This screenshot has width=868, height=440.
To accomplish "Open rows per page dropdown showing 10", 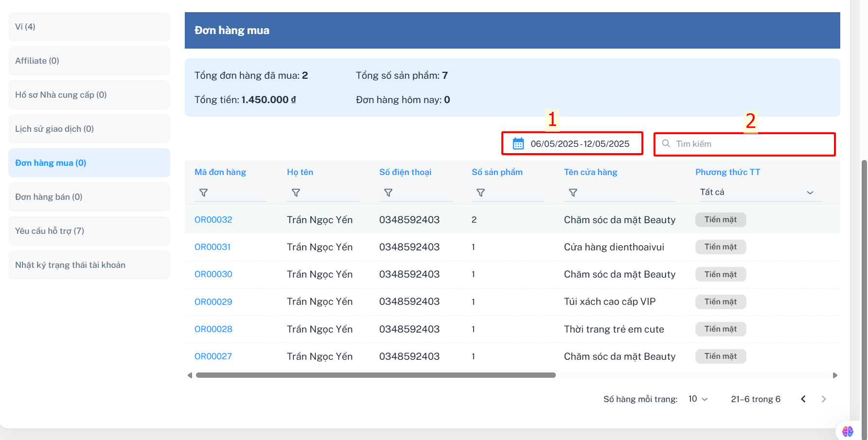I will [698, 399].
